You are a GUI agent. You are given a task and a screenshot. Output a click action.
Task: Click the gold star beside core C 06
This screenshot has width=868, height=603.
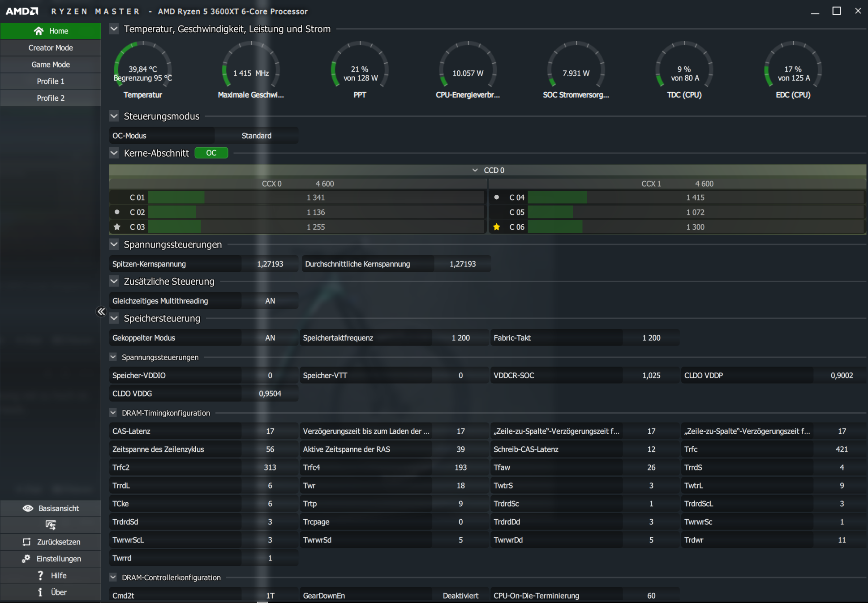[x=496, y=227]
